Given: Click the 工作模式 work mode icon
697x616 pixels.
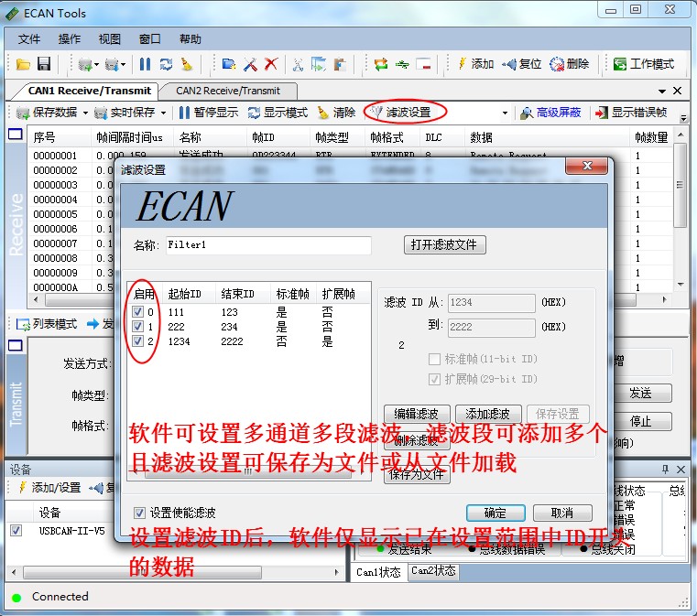Looking at the screenshot, I should coord(620,64).
